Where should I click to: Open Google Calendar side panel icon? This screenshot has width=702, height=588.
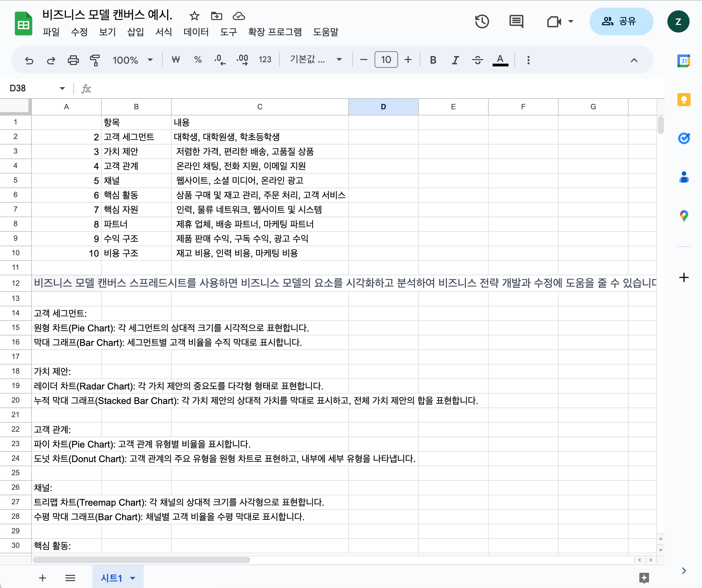coord(684,61)
